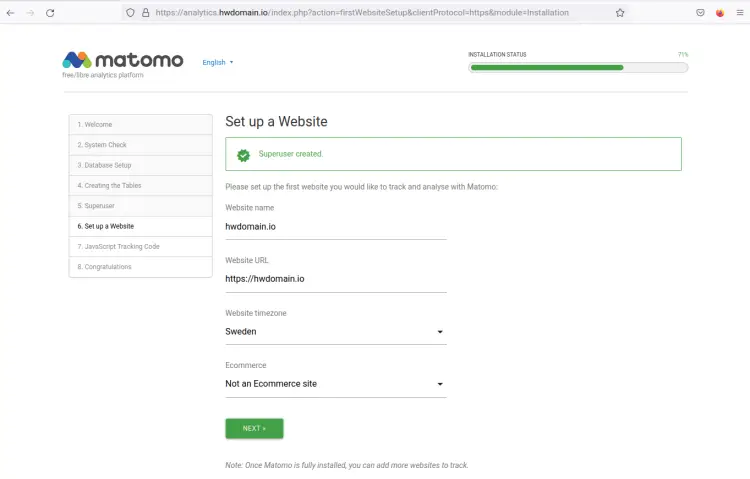Reload the page with refresh icon
This screenshot has width=750, height=479.
tap(50, 13)
